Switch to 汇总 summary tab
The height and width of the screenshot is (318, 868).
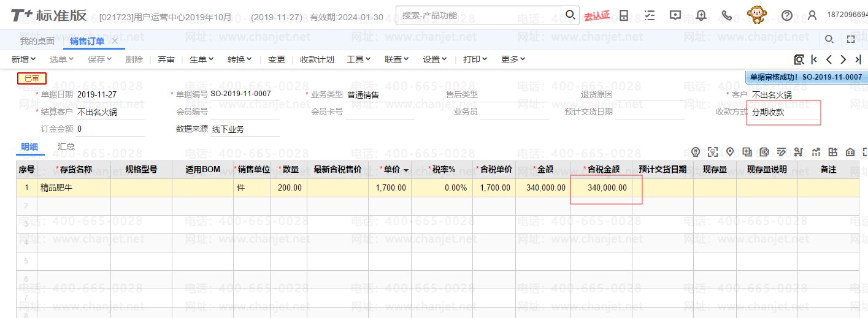coord(66,147)
